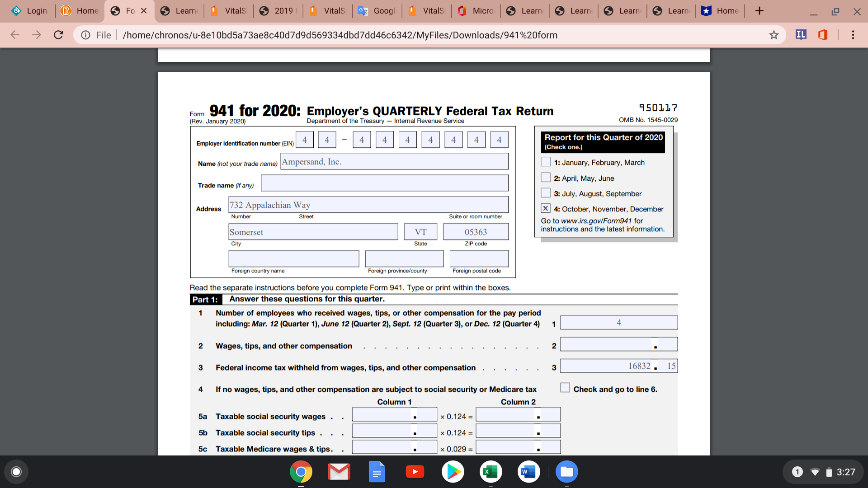Screen dimensions: 868x488
Task: Uncheck the Quarter 4 October, November, December box
Action: 546,208
